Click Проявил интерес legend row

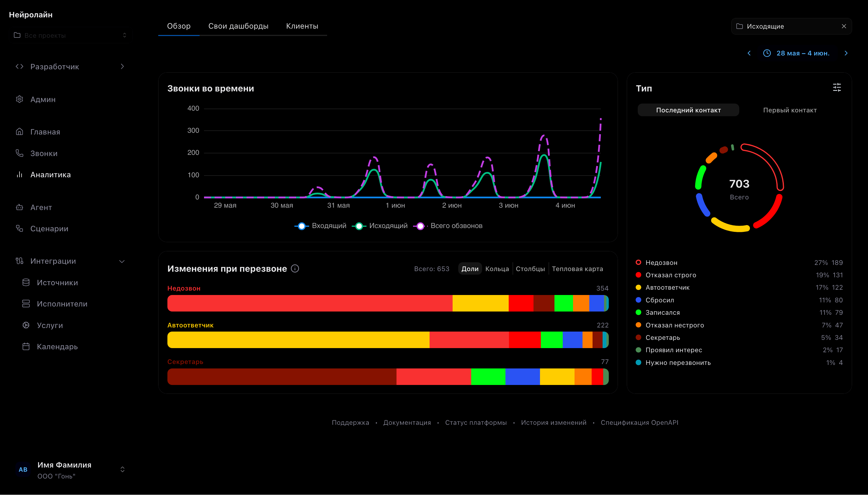[x=739, y=350]
